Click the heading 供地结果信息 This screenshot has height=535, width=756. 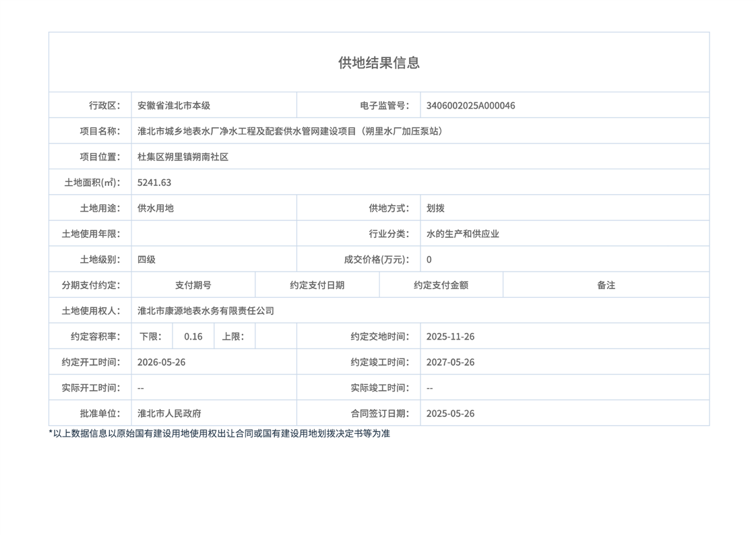tap(379, 63)
